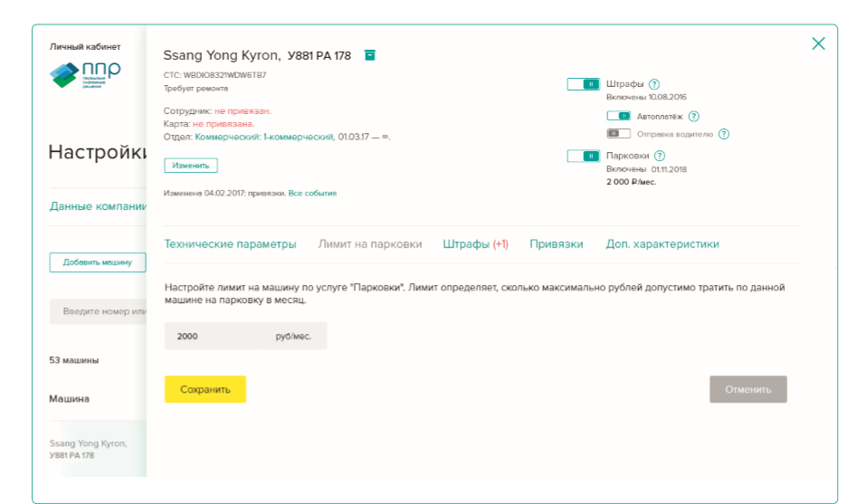This screenshot has width=857, height=504.
Task: Switch to Технические параметры tab
Action: [230, 243]
